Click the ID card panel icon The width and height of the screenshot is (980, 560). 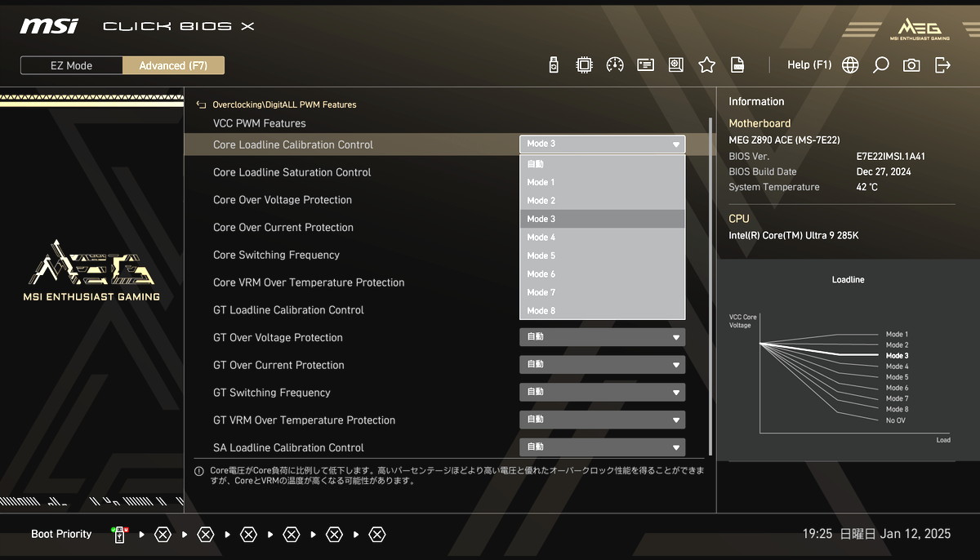(x=646, y=65)
